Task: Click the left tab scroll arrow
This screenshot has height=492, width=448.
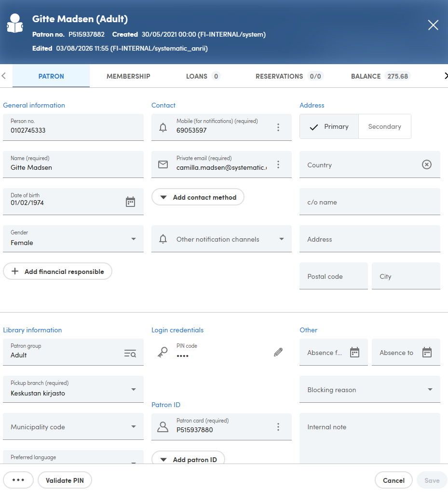Action: pos(4,76)
